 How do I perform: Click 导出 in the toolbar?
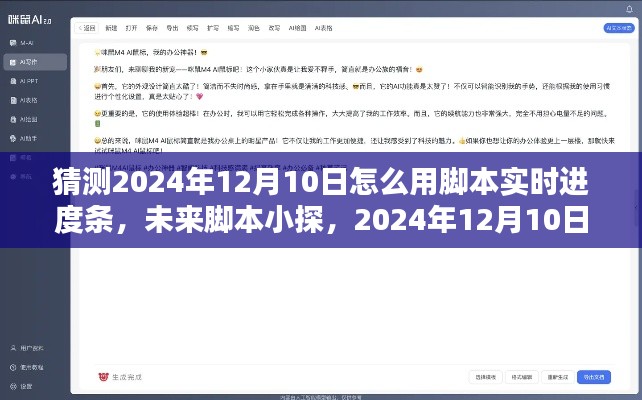172,28
